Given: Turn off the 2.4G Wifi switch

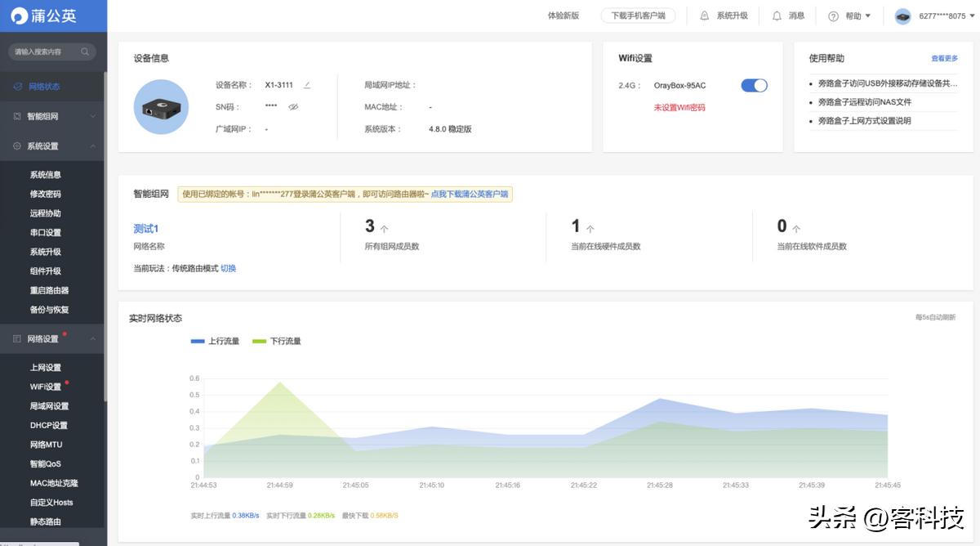Looking at the screenshot, I should point(753,85).
